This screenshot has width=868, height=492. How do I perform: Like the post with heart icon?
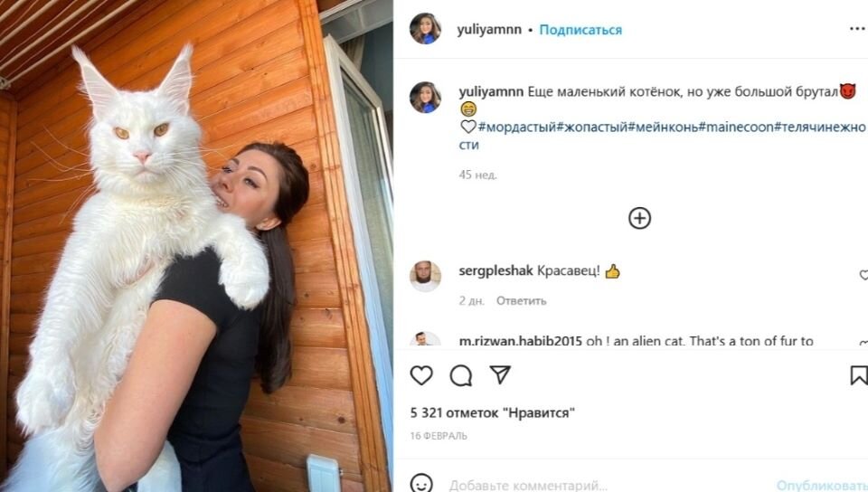click(421, 375)
